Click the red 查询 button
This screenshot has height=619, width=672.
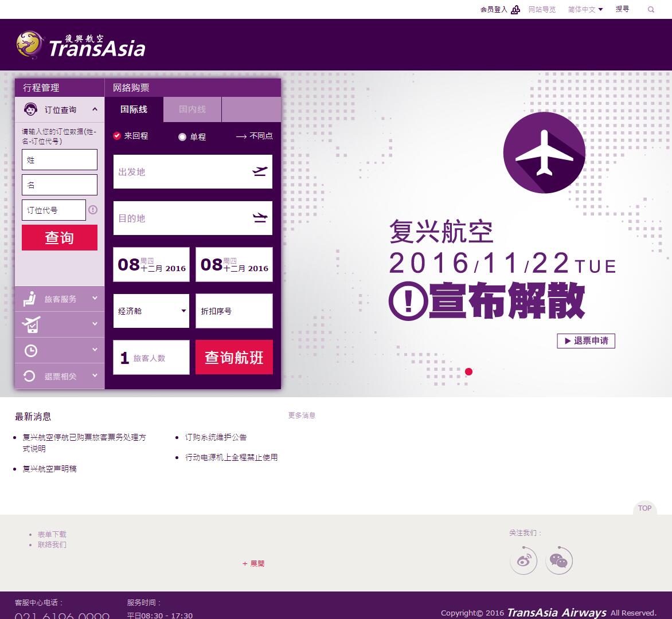[x=60, y=238]
